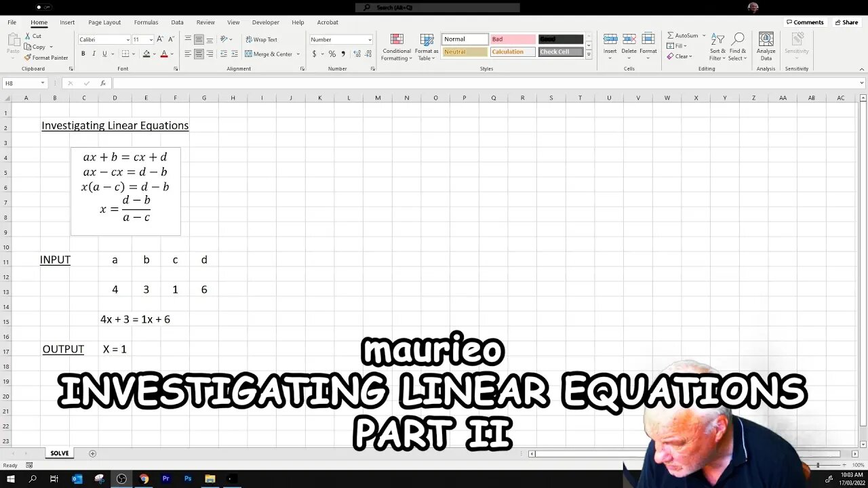This screenshot has width=868, height=488.
Task: Open the Fill menu in Editing
Action: (x=677, y=46)
